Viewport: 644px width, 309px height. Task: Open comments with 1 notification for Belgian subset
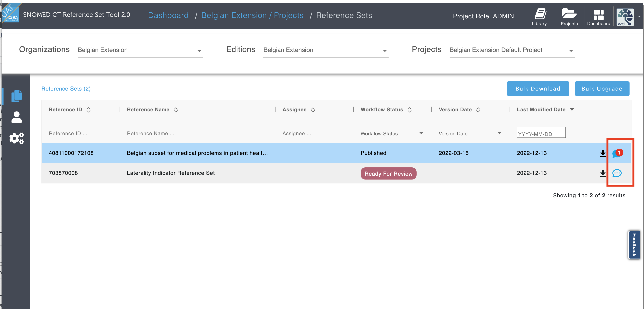[x=617, y=153]
